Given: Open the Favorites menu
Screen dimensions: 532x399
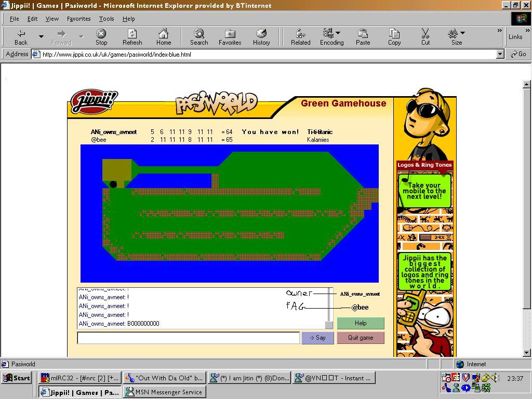Looking at the screenshot, I should point(79,19).
